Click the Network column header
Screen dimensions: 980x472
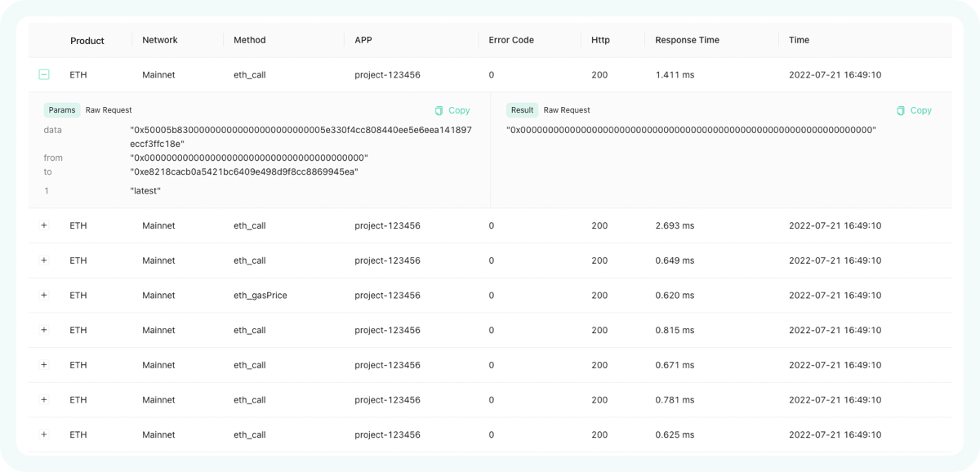(159, 40)
